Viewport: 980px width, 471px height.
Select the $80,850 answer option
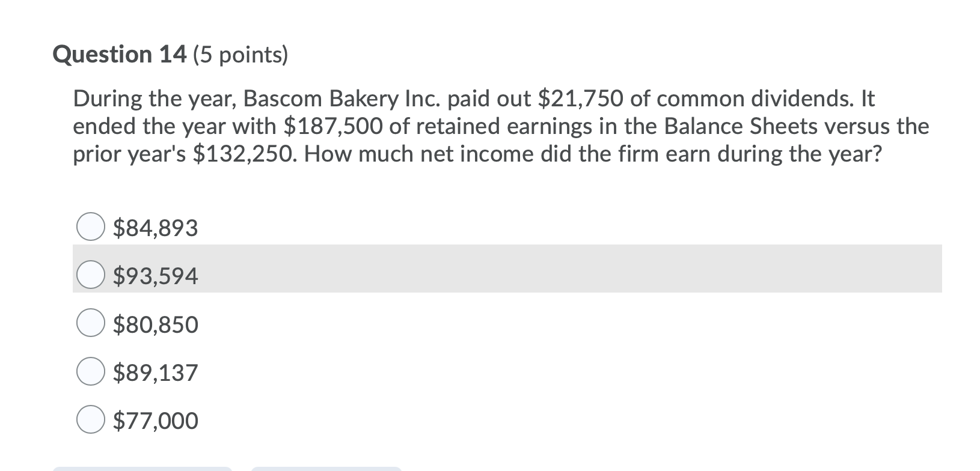[90, 324]
